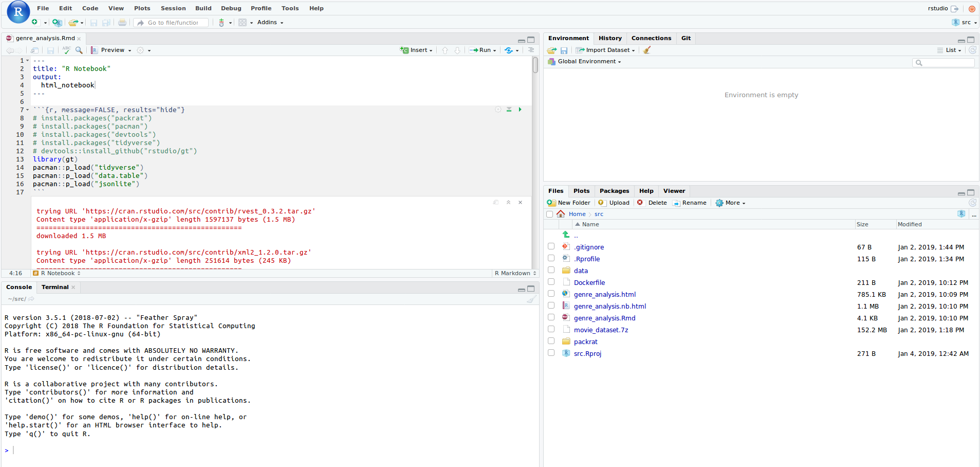Collapse chunk output with up chevron icon
The image size is (980, 467).
tap(508, 202)
